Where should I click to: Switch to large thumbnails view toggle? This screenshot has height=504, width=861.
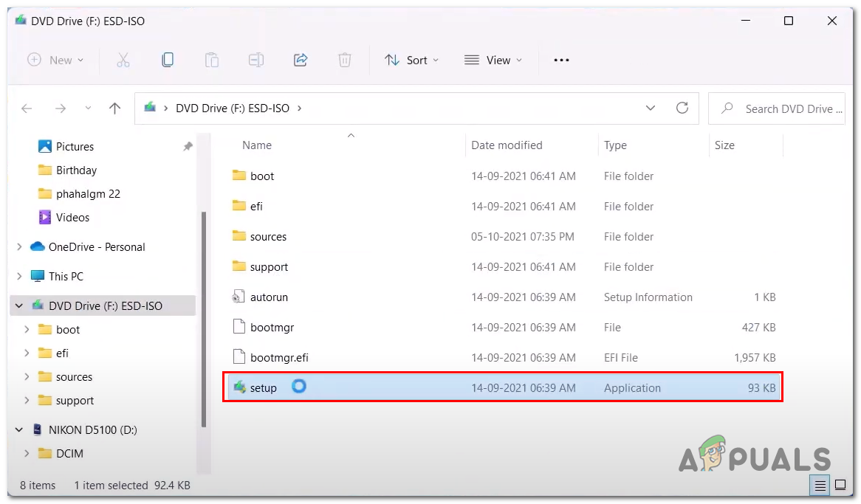(840, 486)
